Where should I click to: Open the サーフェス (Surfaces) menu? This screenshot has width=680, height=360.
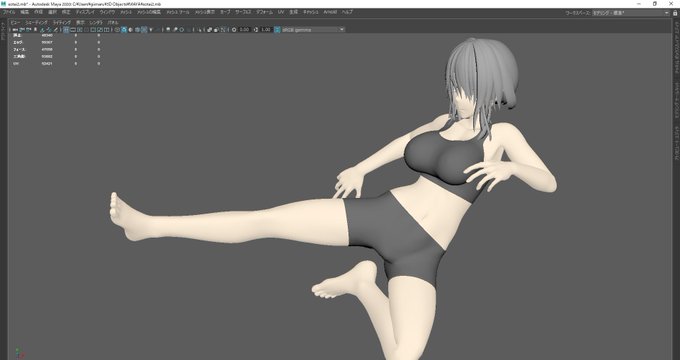point(243,12)
